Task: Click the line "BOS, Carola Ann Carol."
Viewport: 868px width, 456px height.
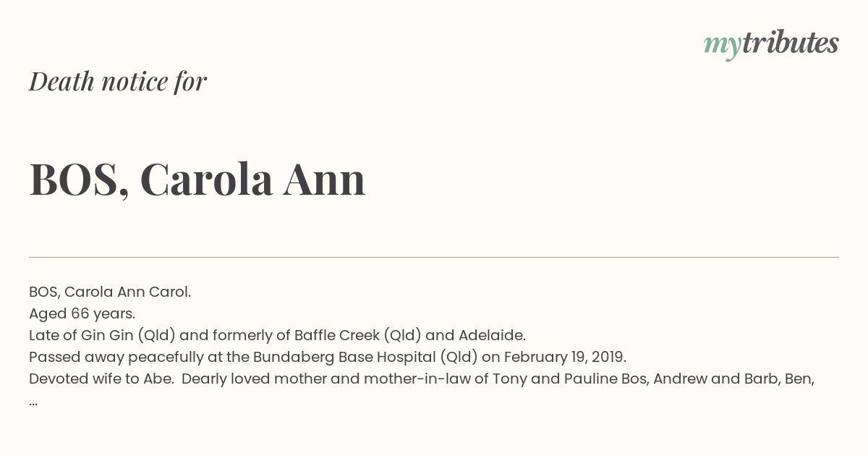Action: [110, 292]
